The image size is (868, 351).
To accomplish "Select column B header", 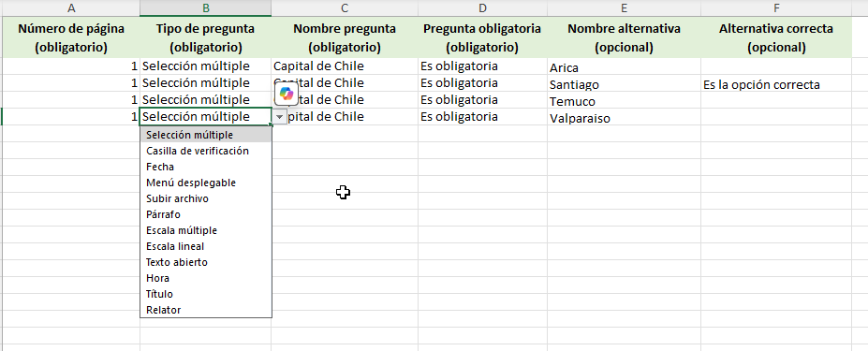I will [x=205, y=7].
